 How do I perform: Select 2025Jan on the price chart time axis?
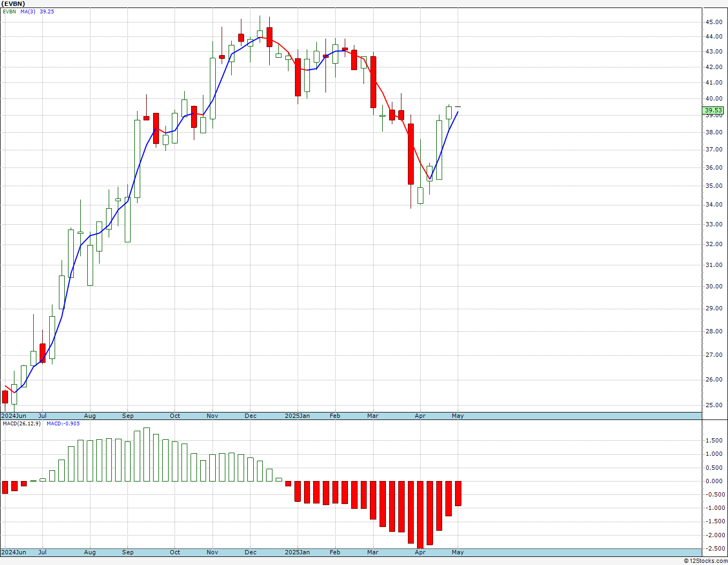click(x=297, y=416)
